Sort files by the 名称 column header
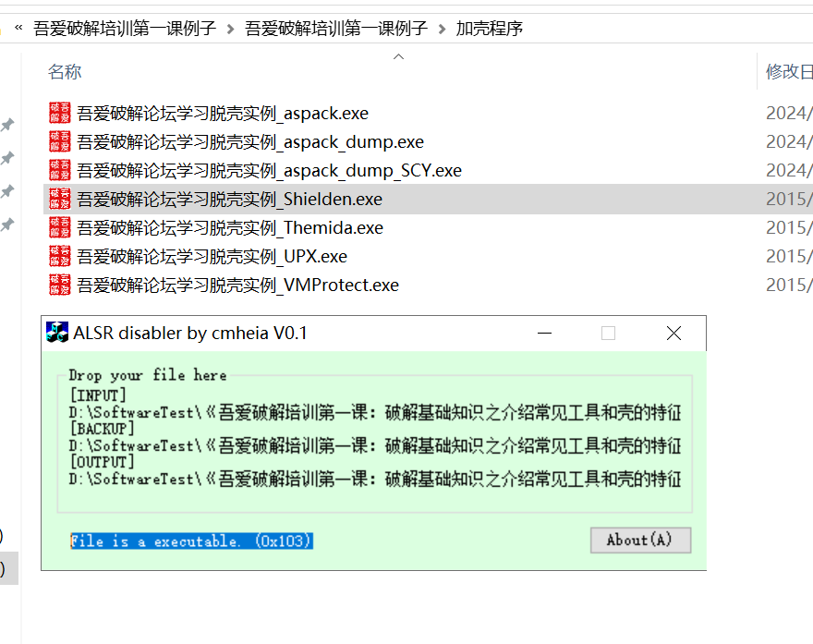813x644 pixels. pyautogui.click(x=65, y=72)
